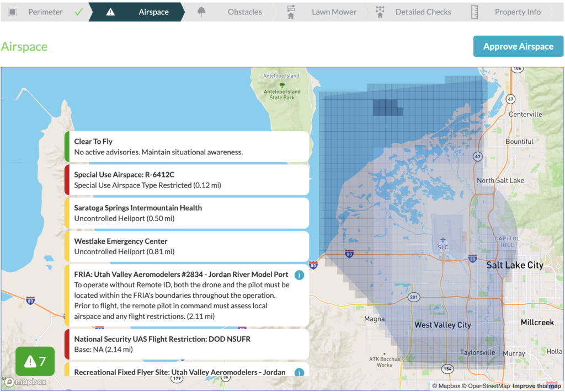Click the Property Info ruler icon
565x392 pixels.
475,12
